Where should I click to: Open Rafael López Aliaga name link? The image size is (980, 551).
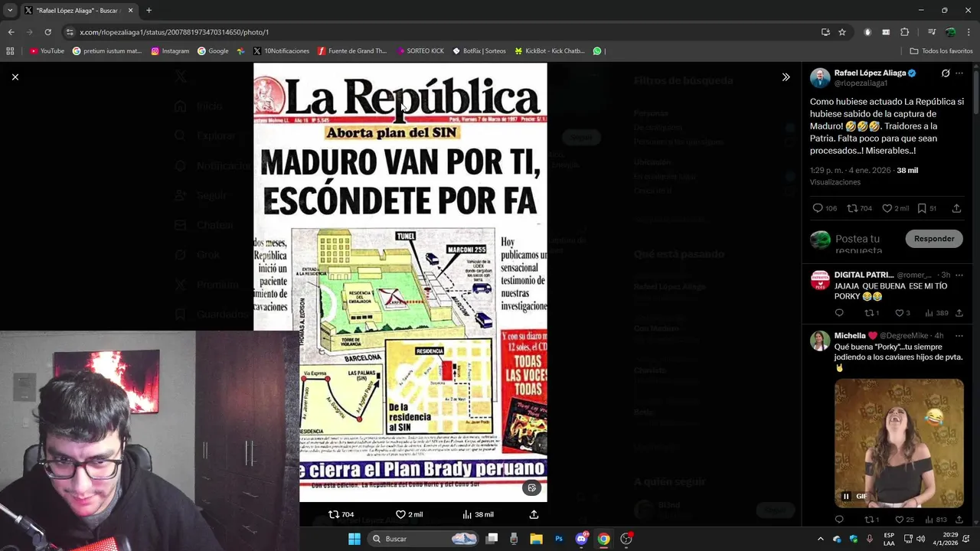[x=870, y=73]
